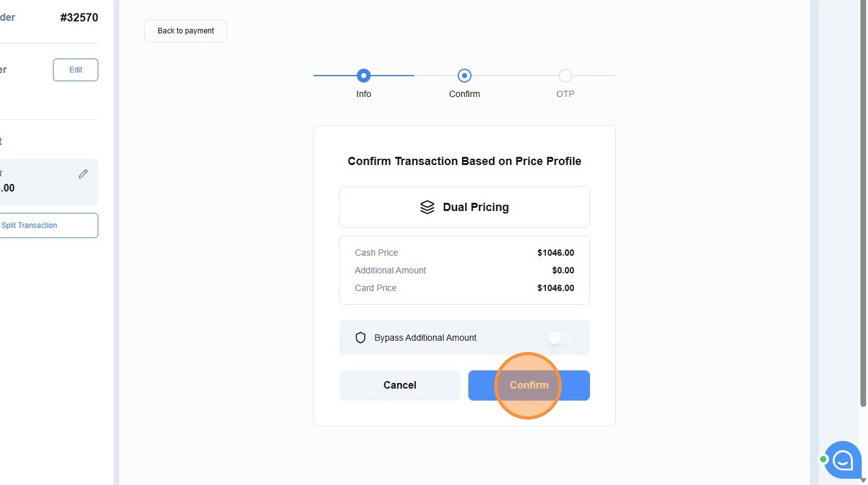Select the Confirm step label

tap(465, 94)
